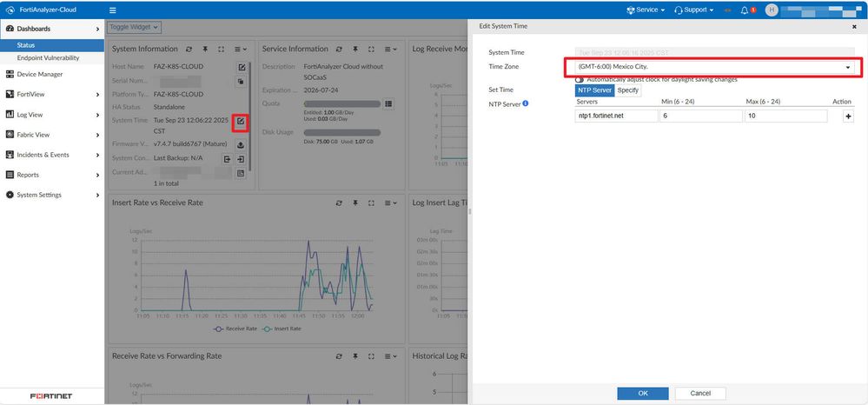Click the Quota details table icon
This screenshot has width=868, height=405.
click(388, 103)
